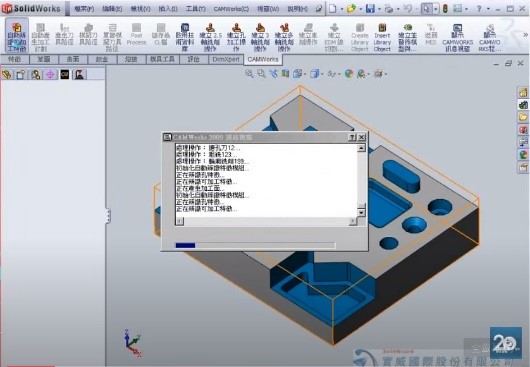This screenshot has height=367, width=530.
Task: Click the 2.5-axis mill operation icon
Action: (210, 37)
